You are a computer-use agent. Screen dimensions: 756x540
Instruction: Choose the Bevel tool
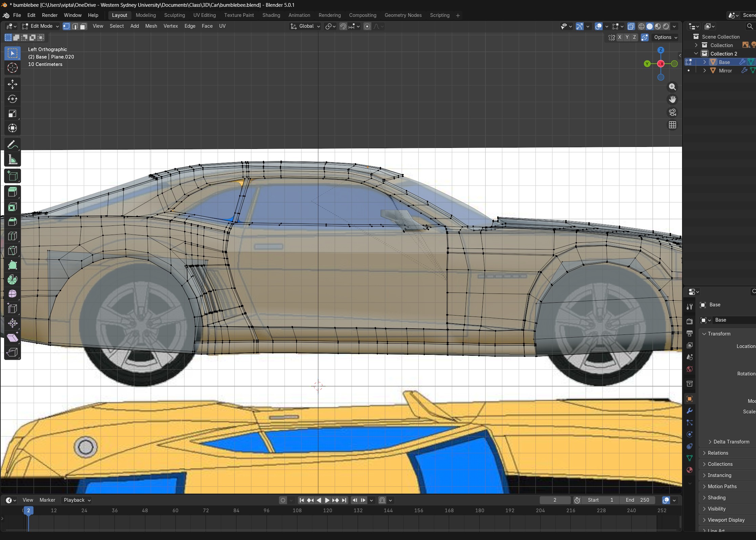click(x=13, y=221)
